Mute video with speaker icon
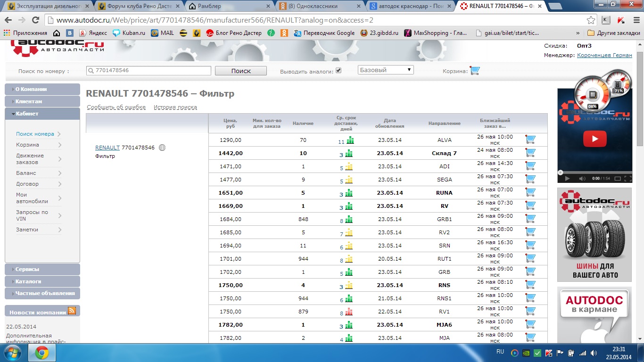Image resolution: width=644 pixels, height=362 pixels. point(582,179)
